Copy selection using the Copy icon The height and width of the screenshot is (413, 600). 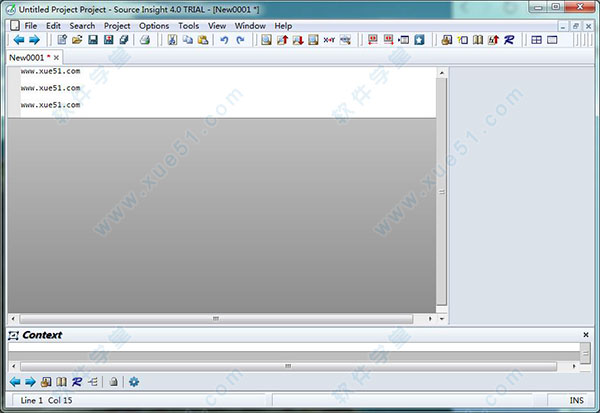pos(188,40)
